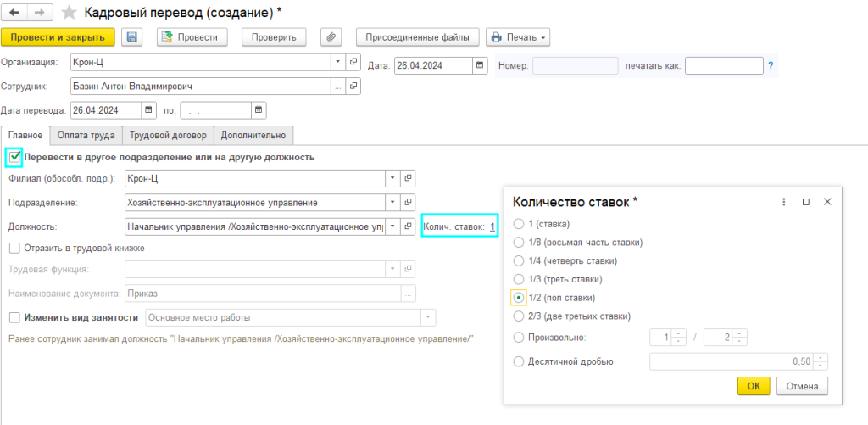Viewport: 868px width, 425px height.
Task: Enable Отразить в трудовой книжке checkbox
Action: (14, 249)
